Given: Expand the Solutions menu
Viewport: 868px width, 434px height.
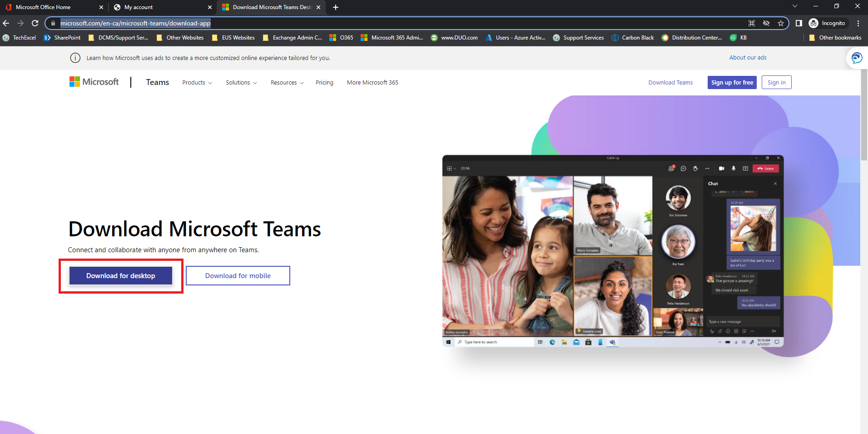Looking at the screenshot, I should [241, 83].
